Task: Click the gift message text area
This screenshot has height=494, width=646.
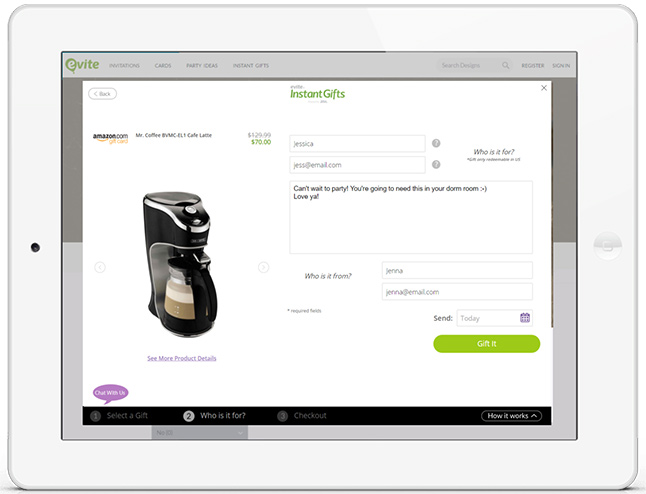Action: click(x=411, y=217)
